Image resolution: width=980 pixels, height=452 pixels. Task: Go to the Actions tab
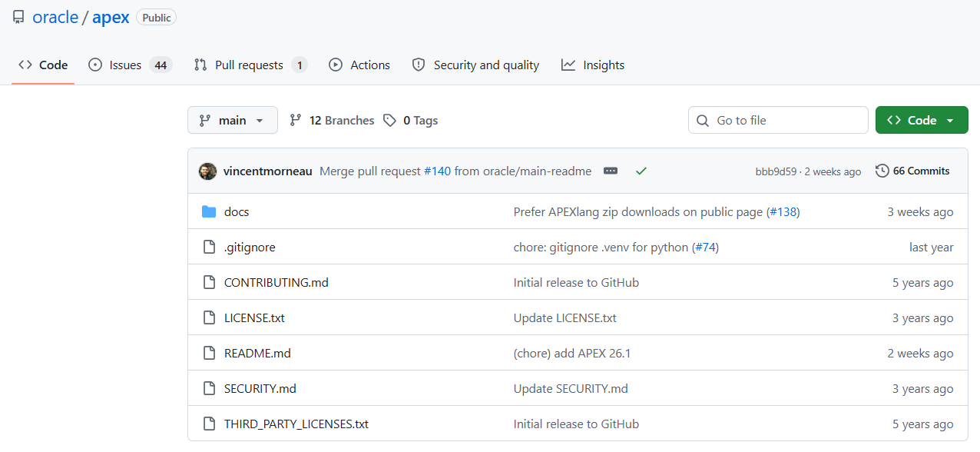point(359,65)
